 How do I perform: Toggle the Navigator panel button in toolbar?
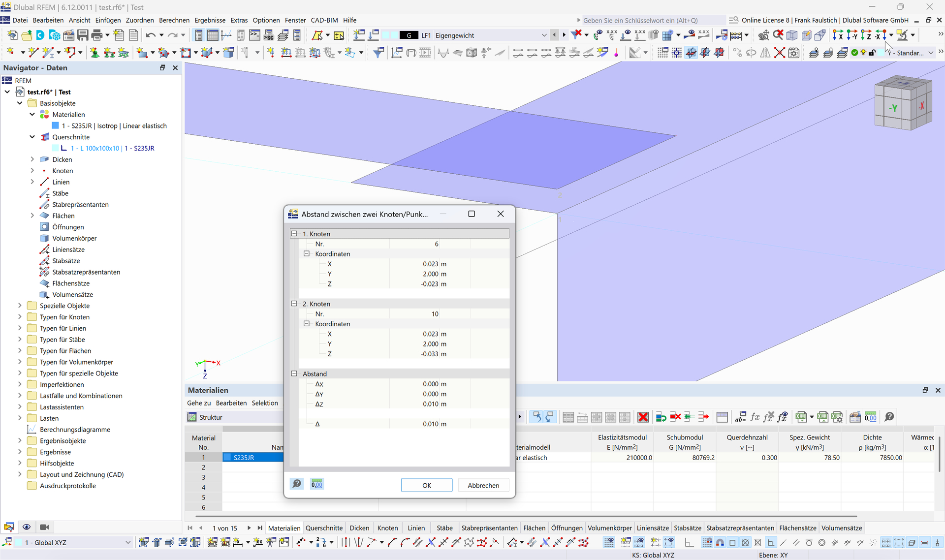point(198,35)
